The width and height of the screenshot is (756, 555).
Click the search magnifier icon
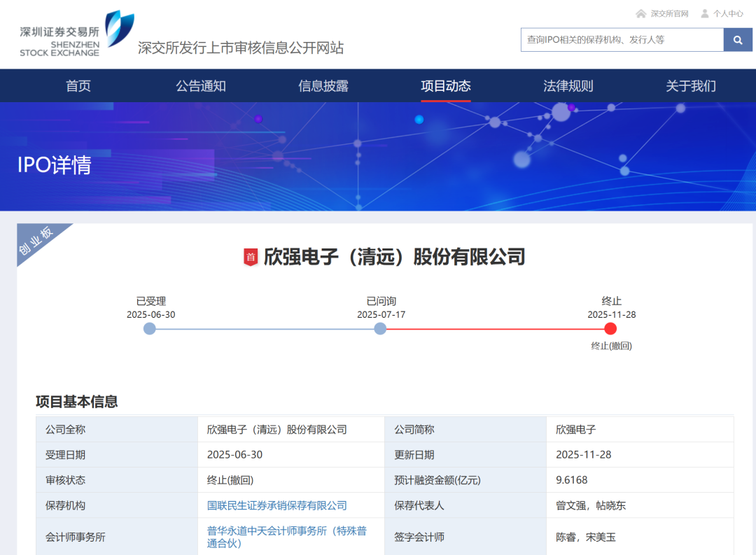[737, 40]
